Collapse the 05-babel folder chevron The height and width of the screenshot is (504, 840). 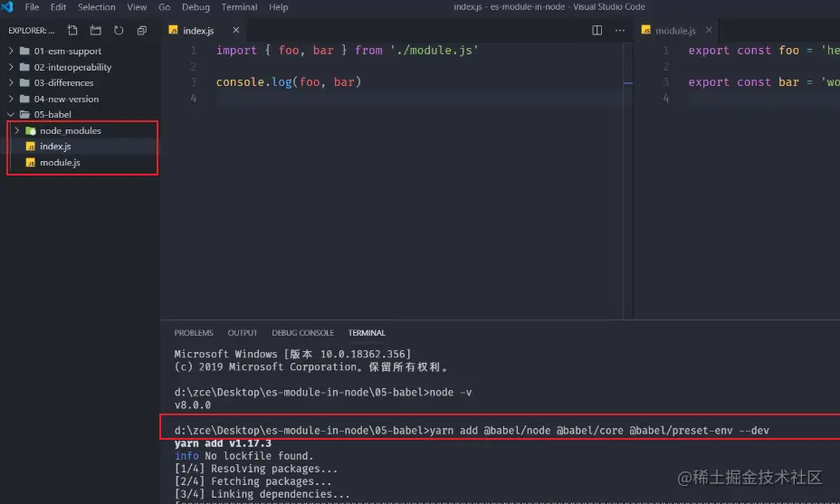[11, 114]
